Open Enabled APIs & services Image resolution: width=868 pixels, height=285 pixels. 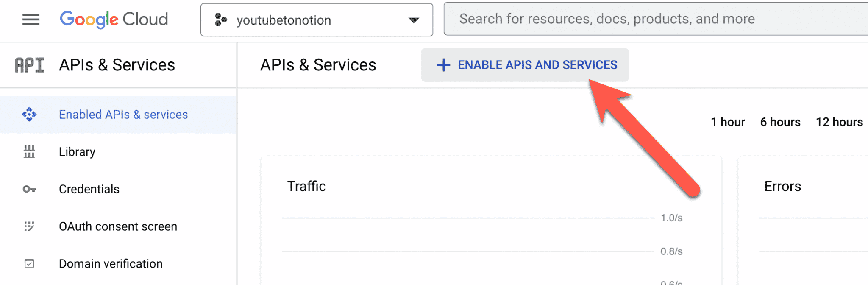(x=123, y=114)
